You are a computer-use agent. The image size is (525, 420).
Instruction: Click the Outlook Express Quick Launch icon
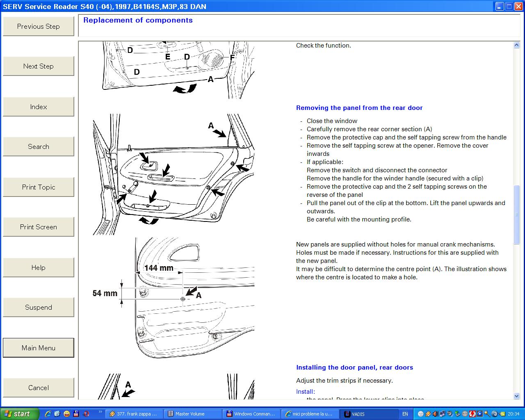tap(57, 414)
